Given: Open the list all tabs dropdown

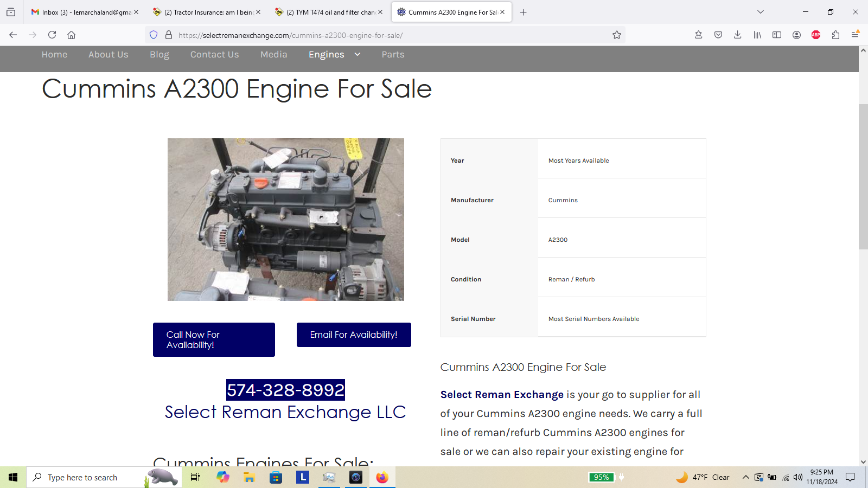Looking at the screenshot, I should [x=761, y=12].
